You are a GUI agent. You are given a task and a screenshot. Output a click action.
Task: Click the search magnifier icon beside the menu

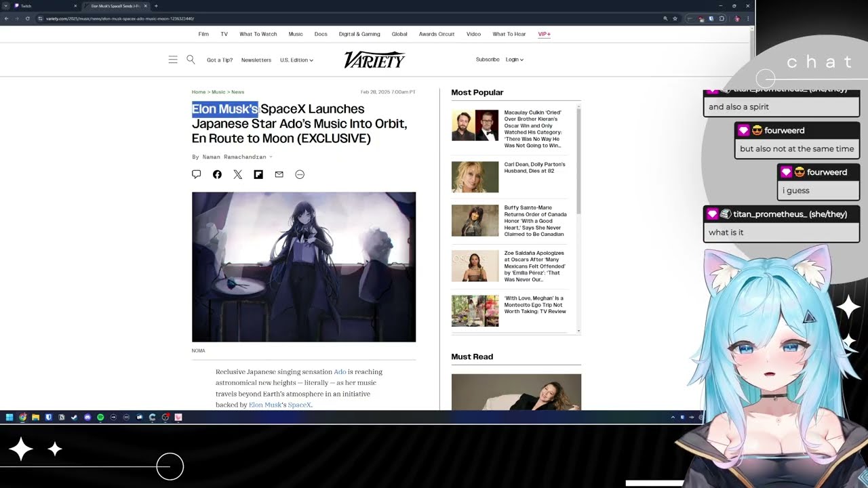pyautogui.click(x=191, y=60)
